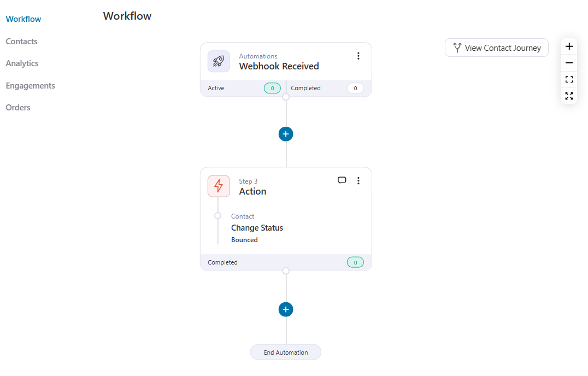Screen dimensions: 588x376
Task: Switch to Engagements in the sidebar
Action: click(31, 86)
